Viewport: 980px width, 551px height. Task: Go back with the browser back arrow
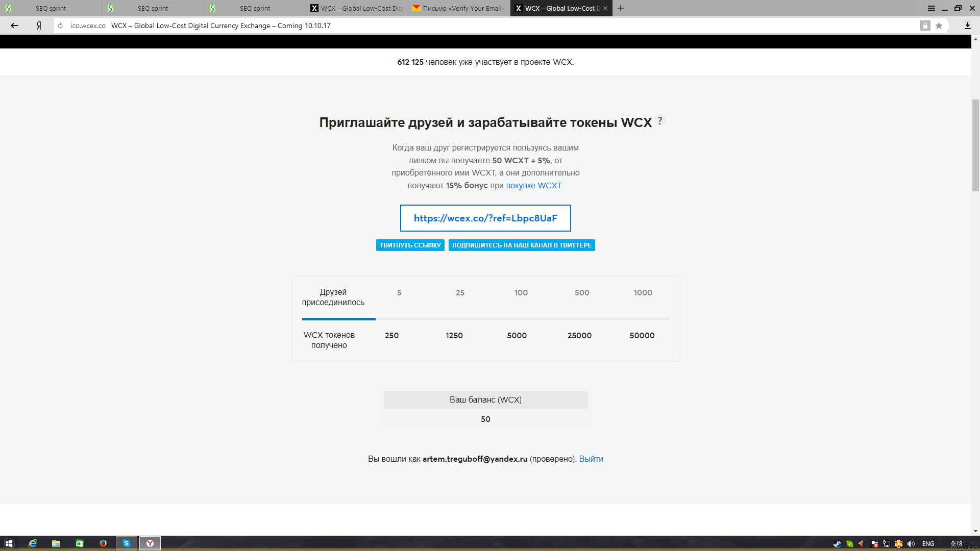click(x=14, y=26)
